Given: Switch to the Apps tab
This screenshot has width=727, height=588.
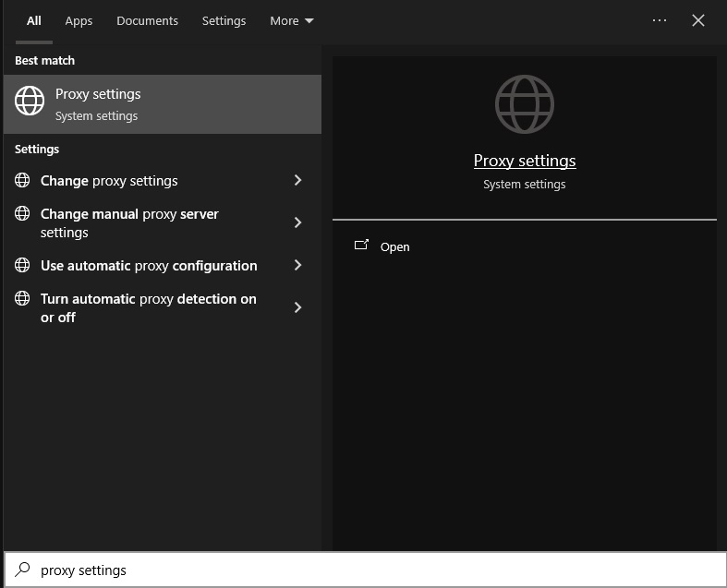Looking at the screenshot, I should tap(79, 21).
